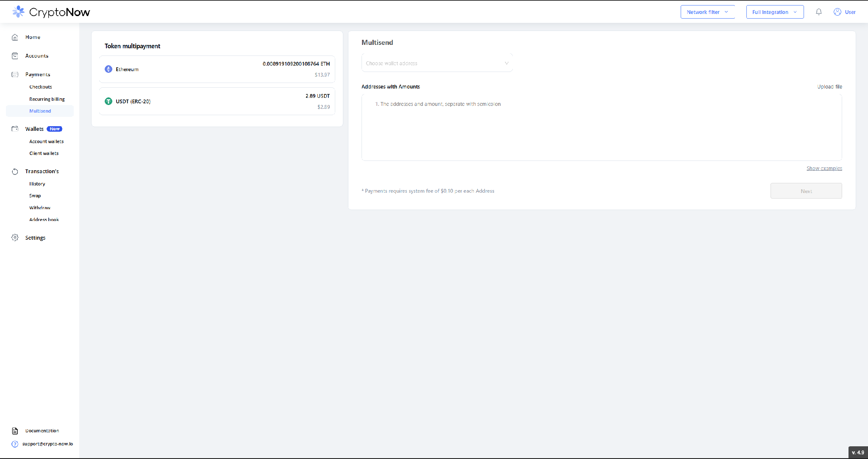The width and height of the screenshot is (868, 459).
Task: Open Swap submenu item
Action: pyautogui.click(x=35, y=196)
